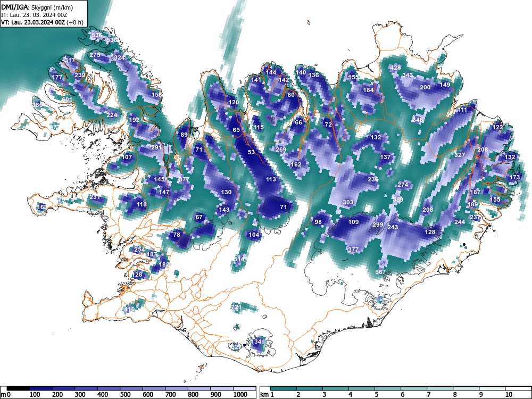Click the map value 514

(x=239, y=259)
